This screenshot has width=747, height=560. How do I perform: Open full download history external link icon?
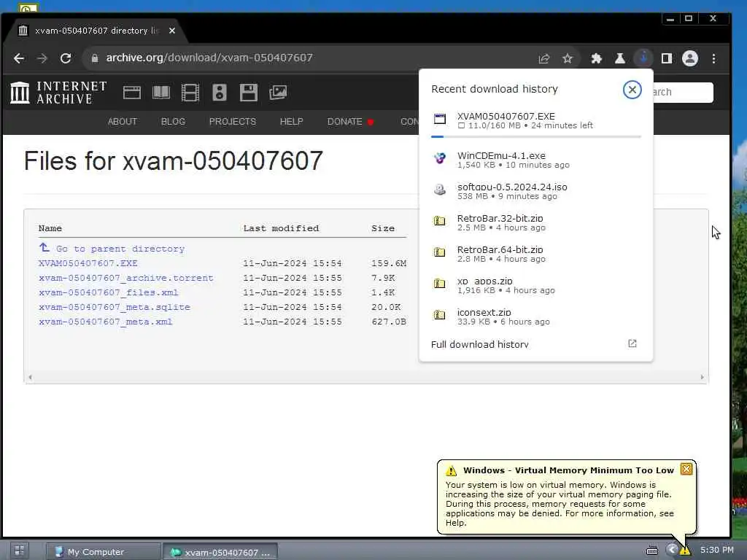[x=632, y=344]
